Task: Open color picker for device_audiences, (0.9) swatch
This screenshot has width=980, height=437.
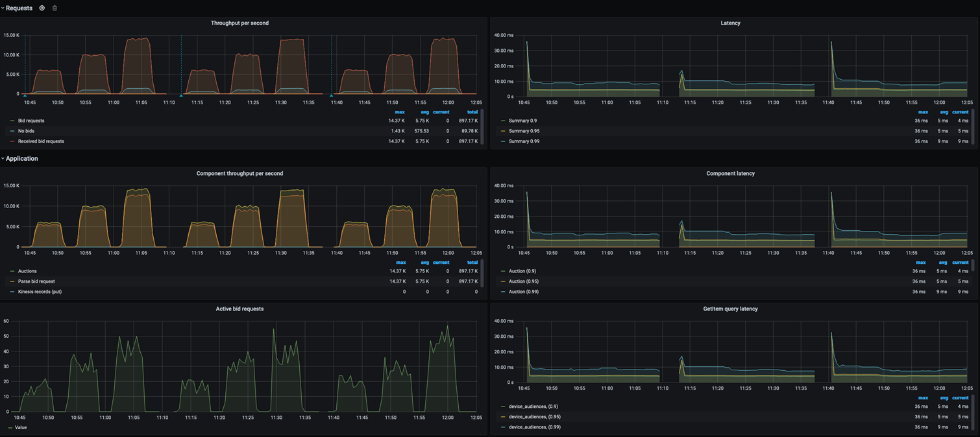Action: pyautogui.click(x=503, y=407)
